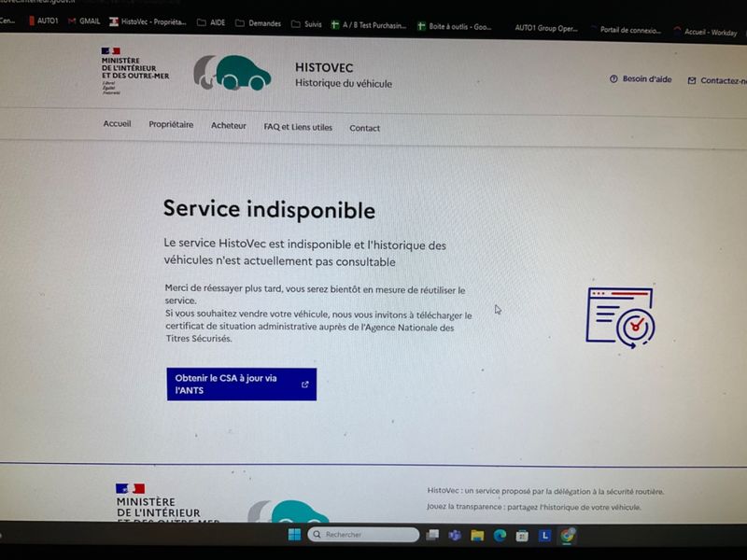Screen dimensions: 747x560
Task: Click the browser window refresh illustration
Action: (x=620, y=316)
